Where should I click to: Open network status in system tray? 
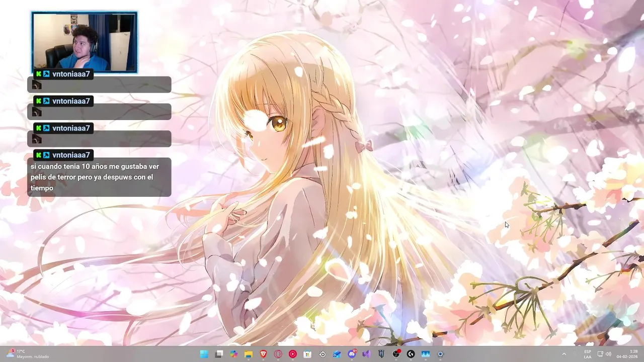[600, 354]
